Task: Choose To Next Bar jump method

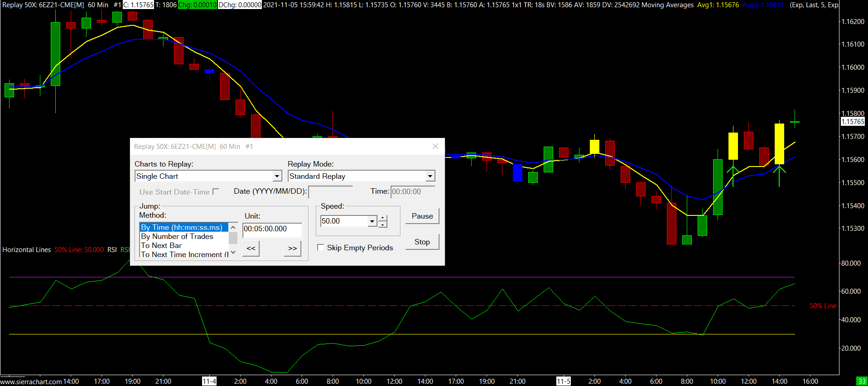Action: (x=161, y=246)
